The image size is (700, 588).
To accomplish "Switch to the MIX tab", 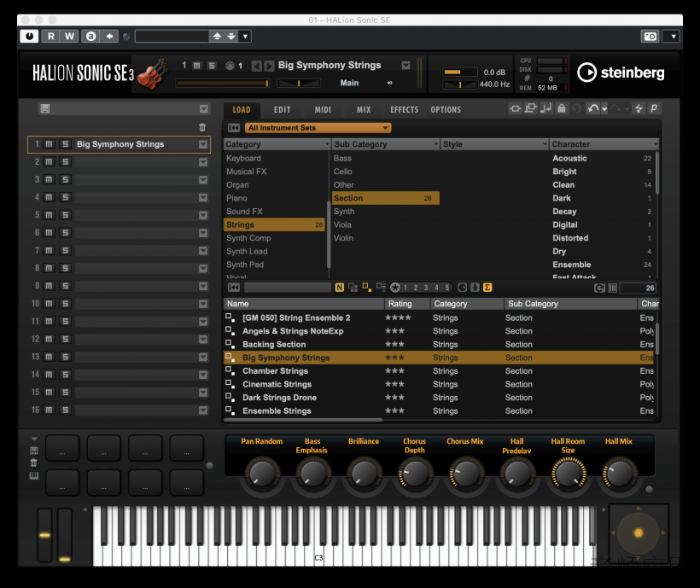I will pyautogui.click(x=364, y=110).
